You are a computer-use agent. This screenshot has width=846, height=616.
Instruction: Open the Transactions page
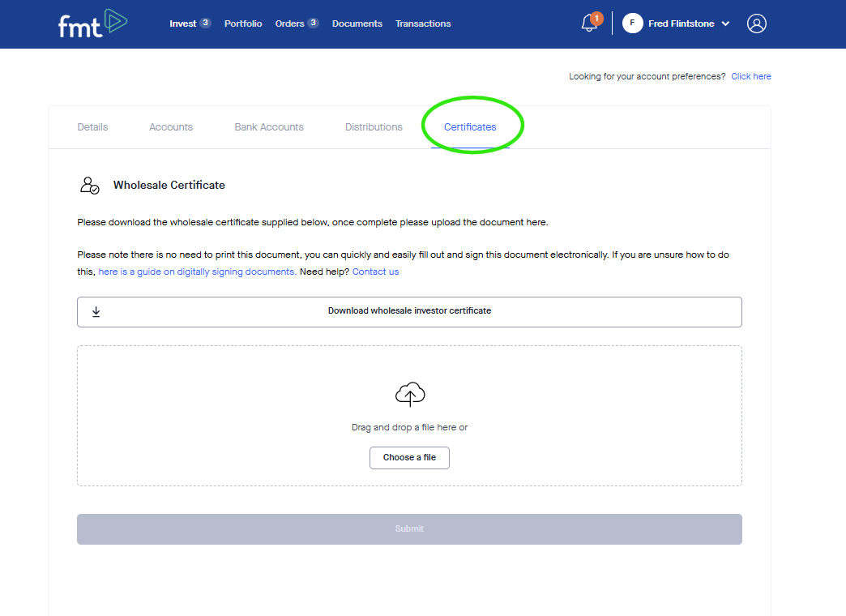point(423,24)
